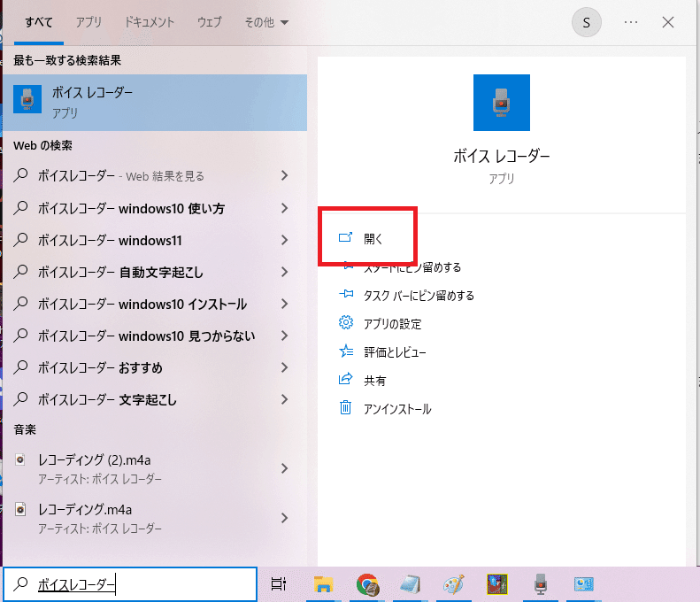Expand arrow for レコーディング (2).m4a
The image size is (700, 602).
[x=284, y=468]
